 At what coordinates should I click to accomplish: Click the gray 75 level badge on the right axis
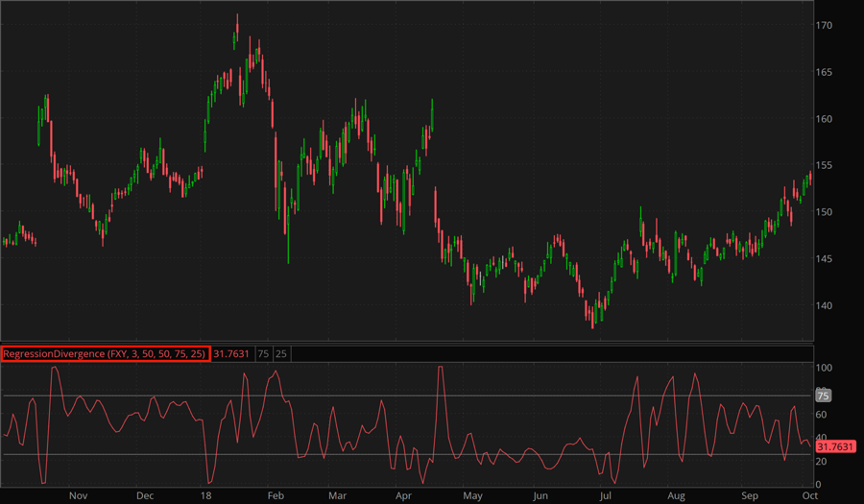(823, 395)
